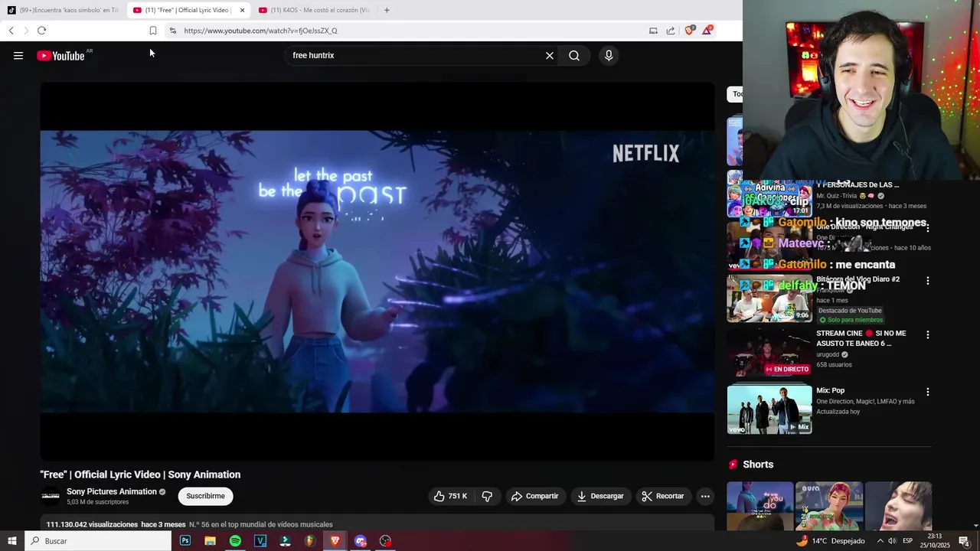
Task: Open a new browser tab
Action: [x=387, y=10]
